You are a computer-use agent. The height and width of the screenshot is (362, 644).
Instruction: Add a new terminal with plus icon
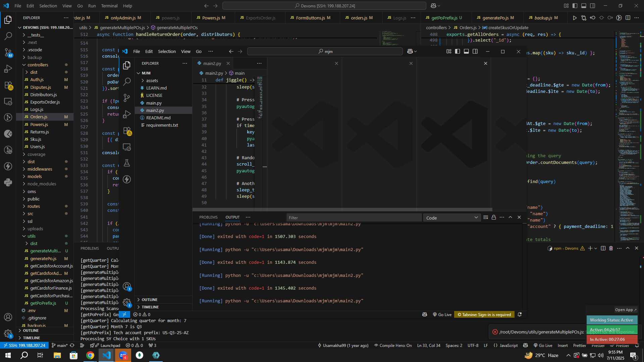coord(590,248)
